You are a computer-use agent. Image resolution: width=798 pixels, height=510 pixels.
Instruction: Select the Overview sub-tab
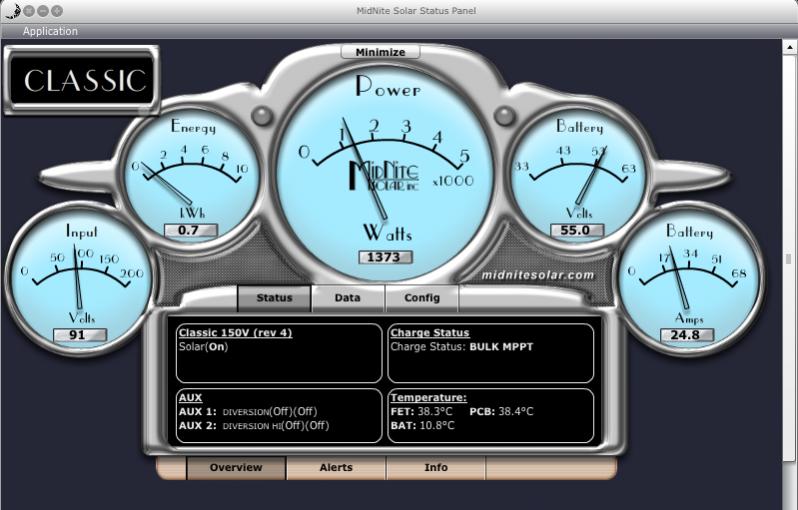point(236,467)
